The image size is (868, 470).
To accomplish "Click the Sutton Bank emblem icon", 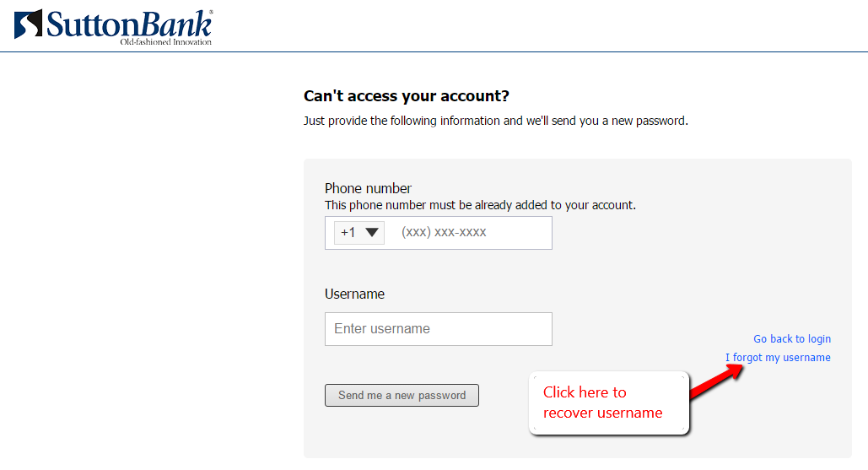I will [x=28, y=24].
